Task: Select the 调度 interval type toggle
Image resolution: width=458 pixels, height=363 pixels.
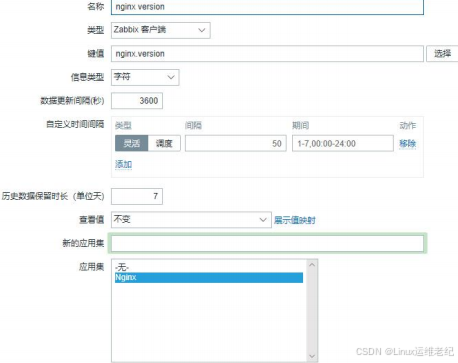Action: click(164, 143)
